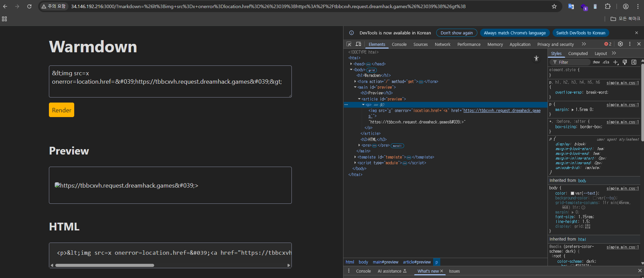Viewport: 644px width, 278px height.
Task: Click the grid badge on body
Action: (x=371, y=70)
